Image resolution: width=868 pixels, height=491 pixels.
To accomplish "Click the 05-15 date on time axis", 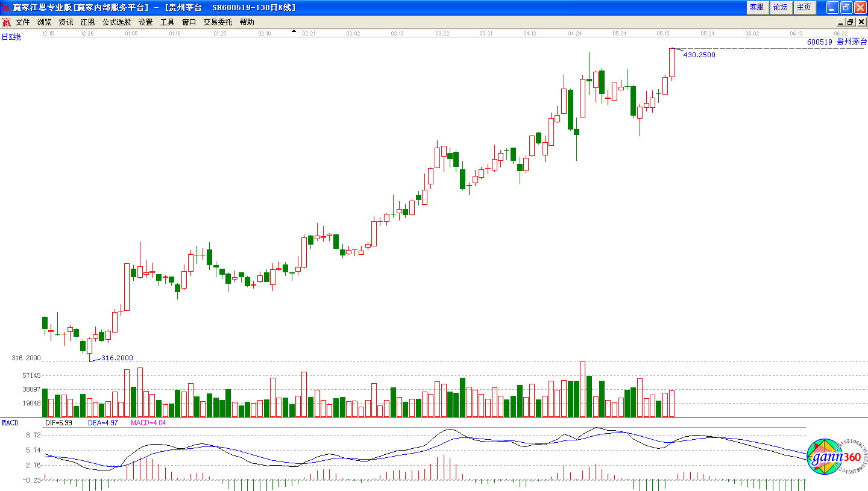I will [x=664, y=34].
